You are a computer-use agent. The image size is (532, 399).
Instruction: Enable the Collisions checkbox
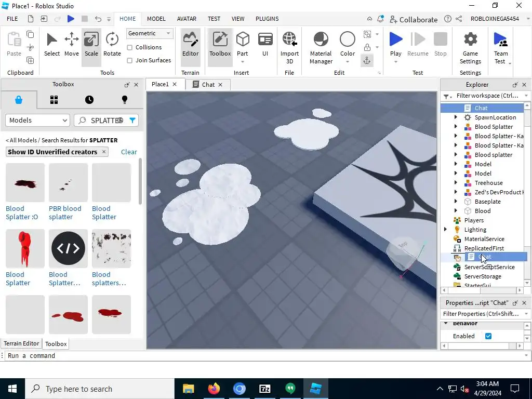[129, 47]
